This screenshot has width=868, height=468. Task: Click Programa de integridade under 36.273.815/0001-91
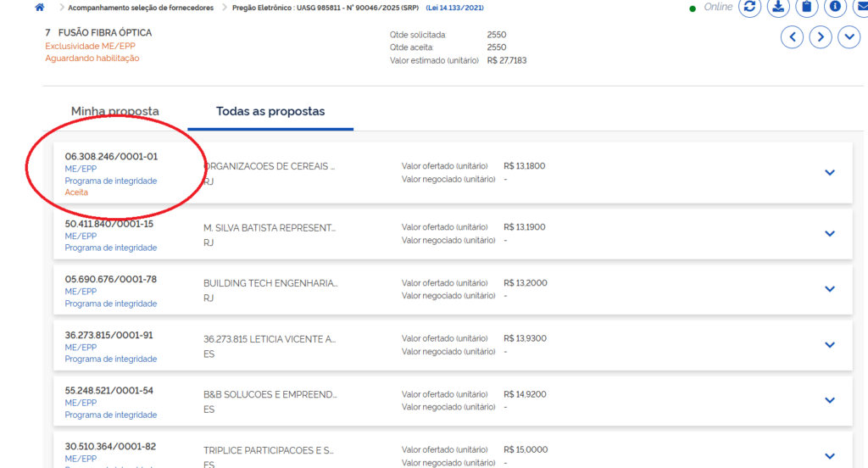point(111,359)
